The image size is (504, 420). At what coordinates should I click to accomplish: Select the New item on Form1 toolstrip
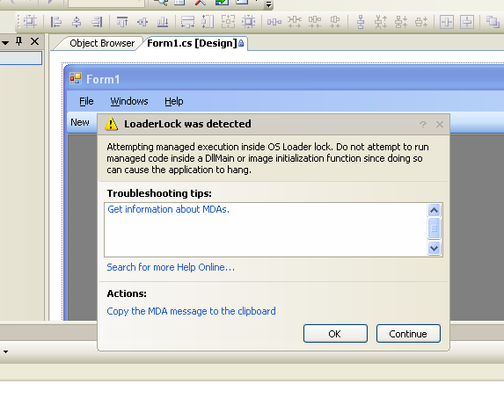click(x=80, y=122)
